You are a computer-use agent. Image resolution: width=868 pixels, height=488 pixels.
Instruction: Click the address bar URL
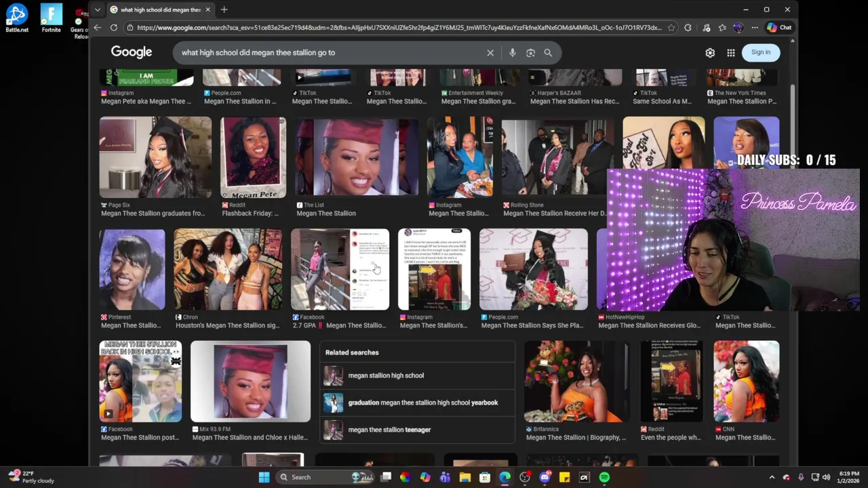[x=399, y=28]
